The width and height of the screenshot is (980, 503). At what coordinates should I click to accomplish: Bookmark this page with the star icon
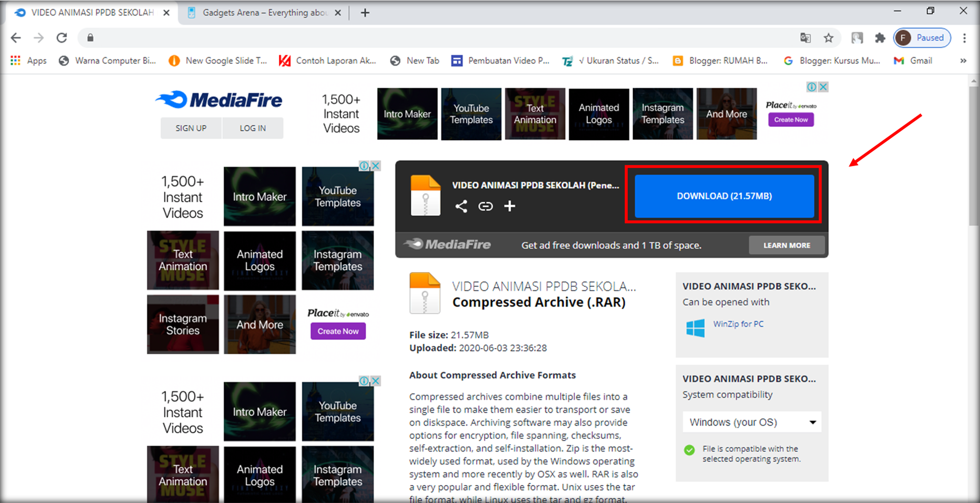point(829,38)
